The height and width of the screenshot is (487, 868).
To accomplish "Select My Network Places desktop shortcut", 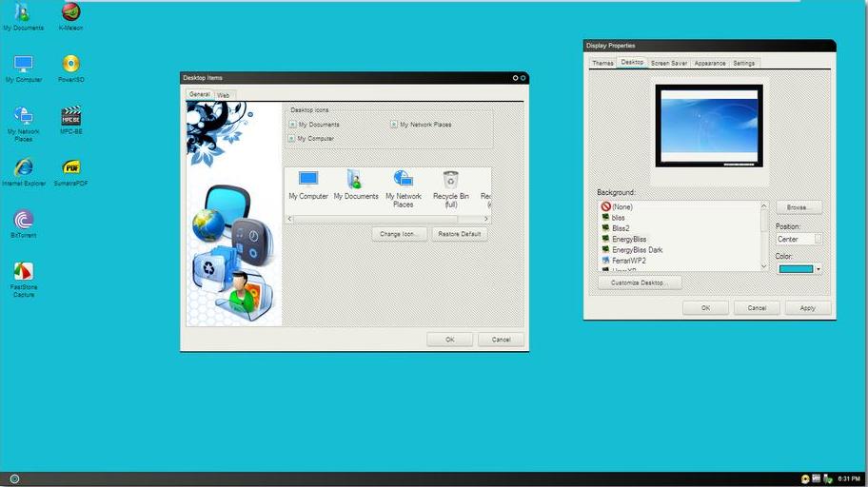I will pyautogui.click(x=23, y=124).
